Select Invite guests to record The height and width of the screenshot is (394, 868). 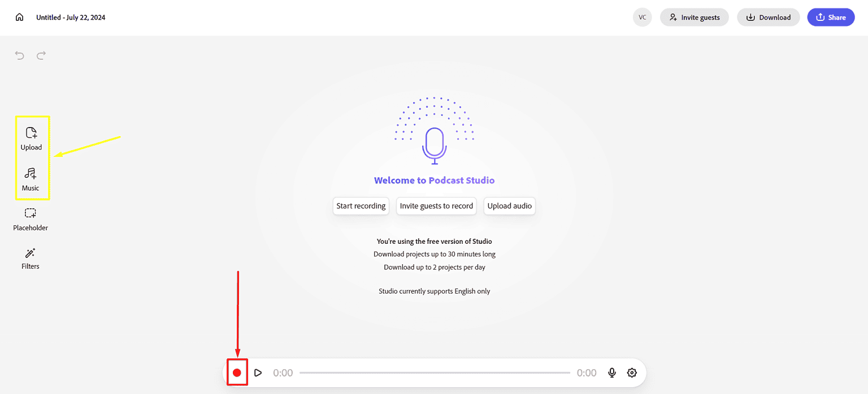436,206
